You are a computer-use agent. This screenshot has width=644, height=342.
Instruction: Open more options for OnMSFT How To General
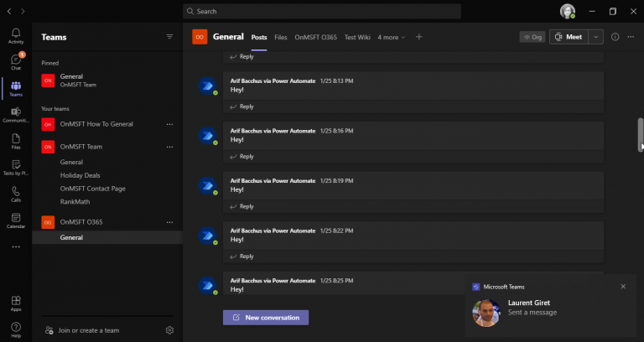(x=169, y=124)
